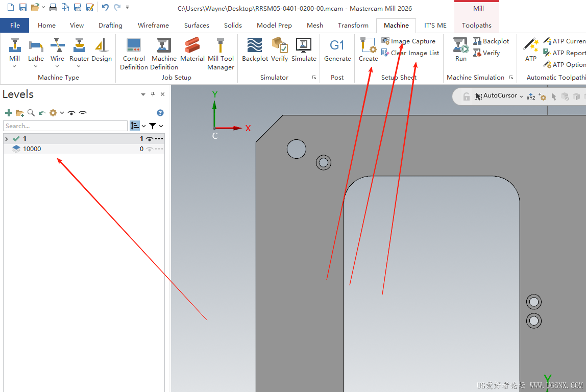Switch to the Solids tab
This screenshot has height=392, width=586.
coord(233,25)
